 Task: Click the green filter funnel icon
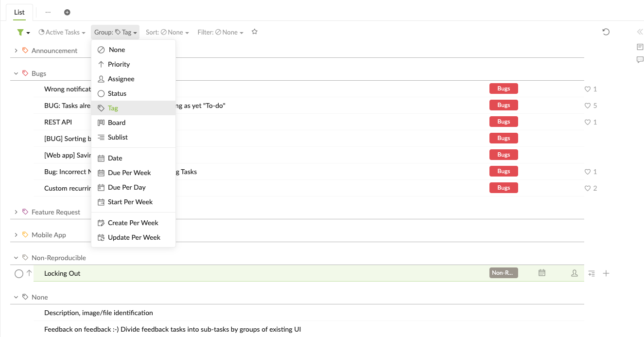[20, 32]
